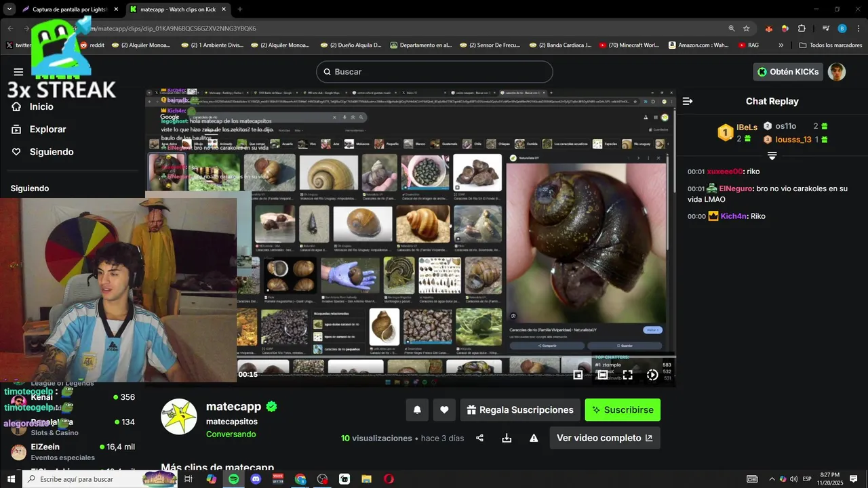Screen dimensions: 868x488
Task: Open the volume control in tray
Action: point(793,479)
